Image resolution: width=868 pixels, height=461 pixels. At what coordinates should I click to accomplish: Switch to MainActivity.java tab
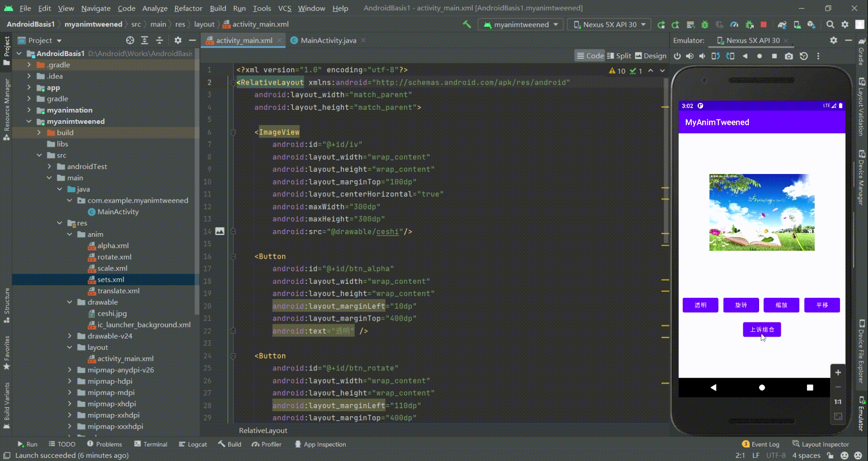pyautogui.click(x=328, y=40)
